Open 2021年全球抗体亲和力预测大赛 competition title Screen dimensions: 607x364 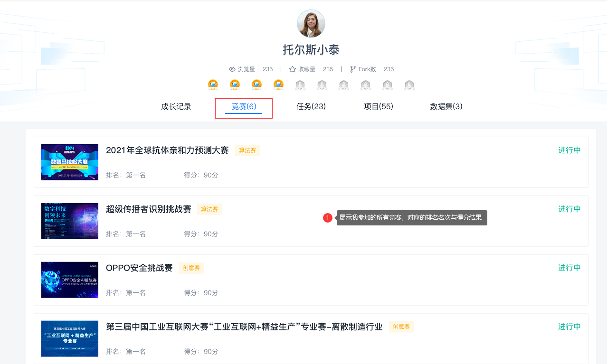pos(167,150)
